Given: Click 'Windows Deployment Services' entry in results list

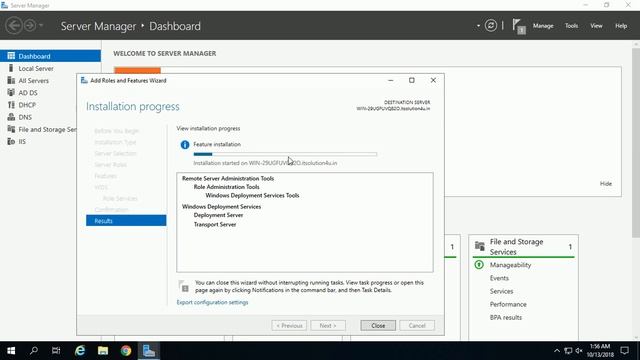Looking at the screenshot, I should click(221, 207).
